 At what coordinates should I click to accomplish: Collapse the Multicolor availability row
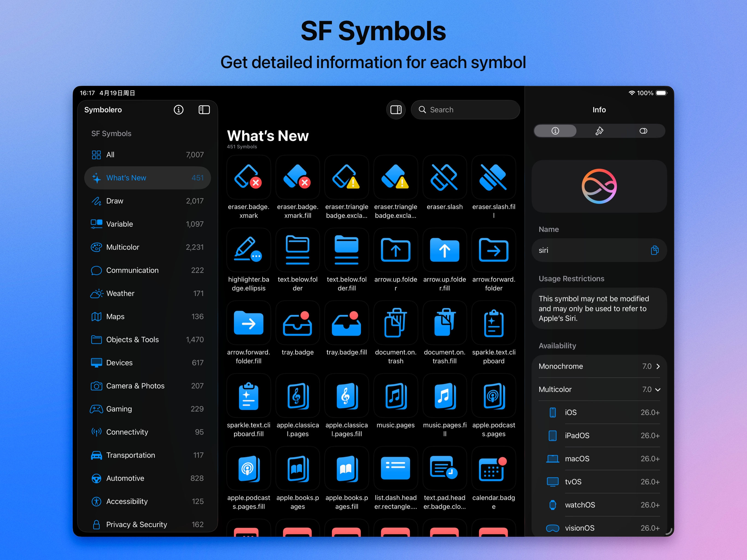click(599, 389)
